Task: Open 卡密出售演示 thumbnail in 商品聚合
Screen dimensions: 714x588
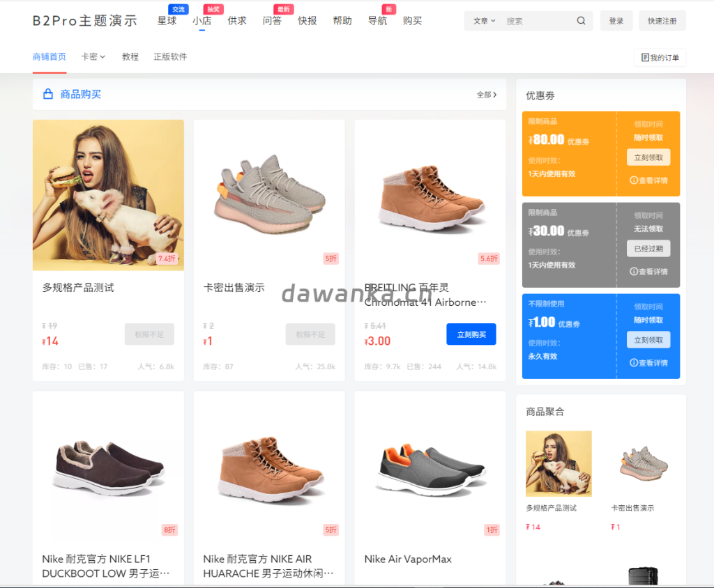Action: click(644, 464)
